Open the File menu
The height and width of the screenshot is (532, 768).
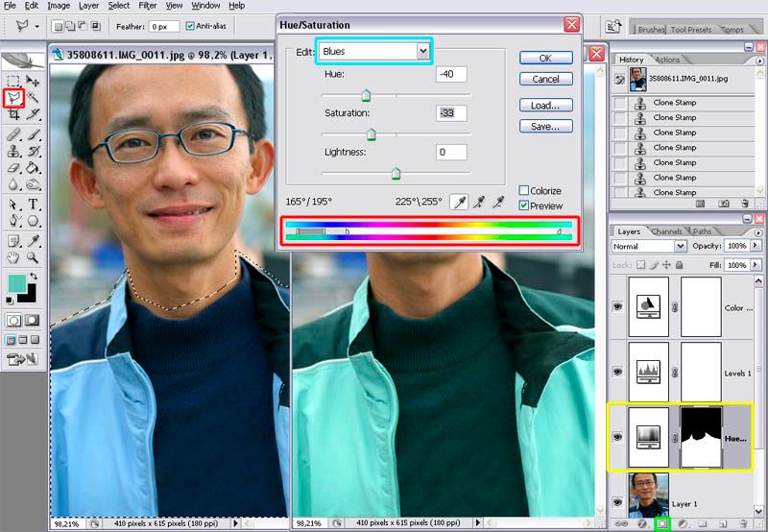[10, 6]
